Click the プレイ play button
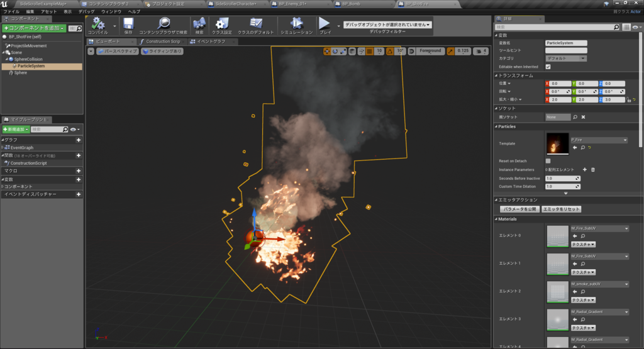The height and width of the screenshot is (349, 644). 325,25
